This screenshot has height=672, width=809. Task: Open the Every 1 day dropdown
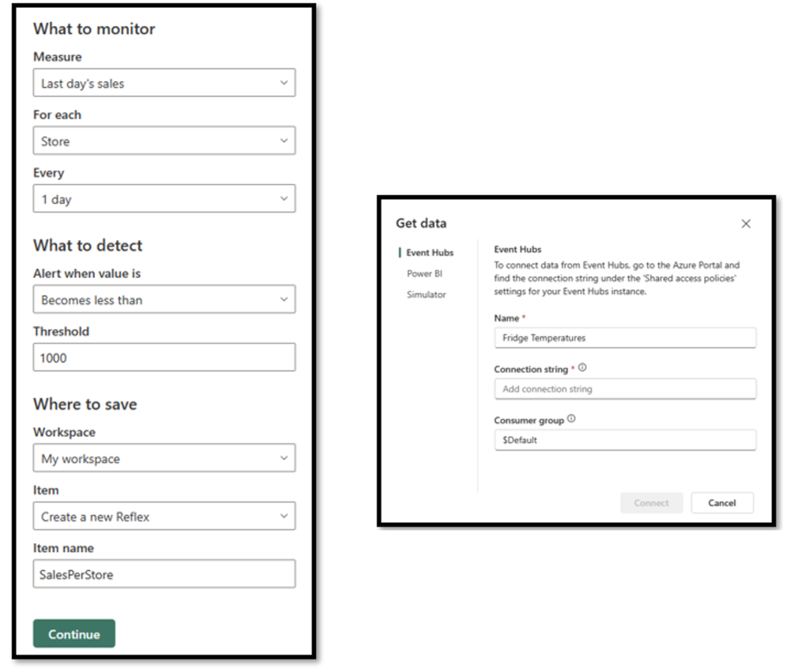164,198
